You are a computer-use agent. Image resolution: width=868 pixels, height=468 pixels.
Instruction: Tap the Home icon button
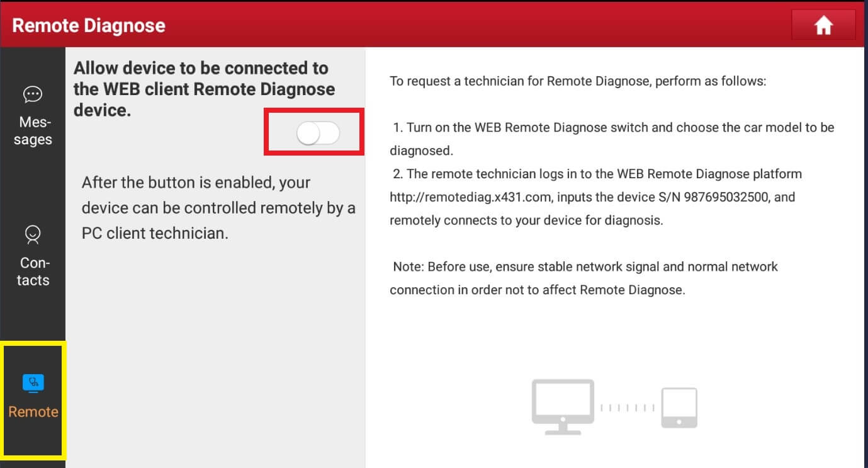point(823,25)
